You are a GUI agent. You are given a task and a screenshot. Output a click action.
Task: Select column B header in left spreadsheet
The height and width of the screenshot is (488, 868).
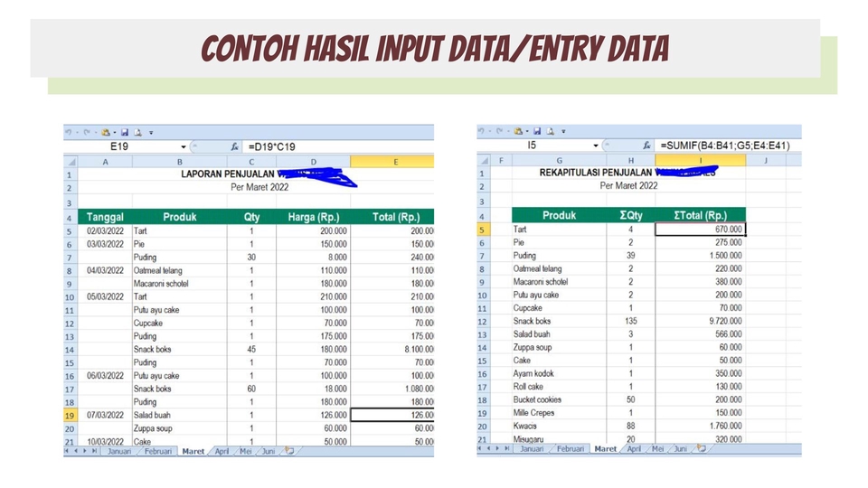pyautogui.click(x=179, y=162)
